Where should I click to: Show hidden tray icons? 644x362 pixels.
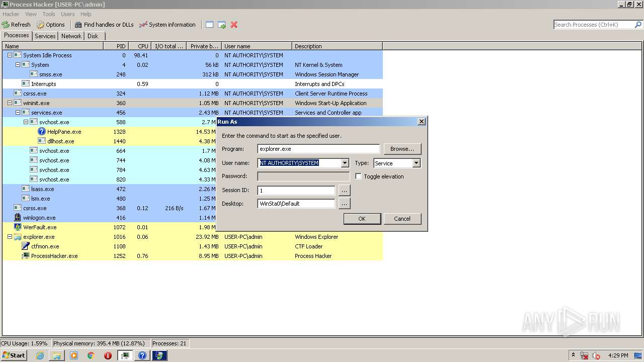pos(573,355)
